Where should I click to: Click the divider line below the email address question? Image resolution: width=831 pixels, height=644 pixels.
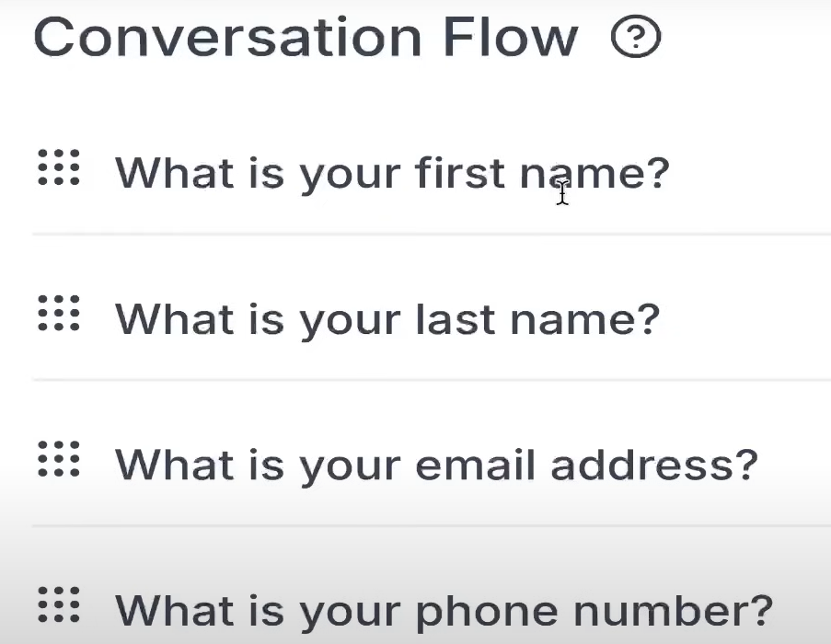431,525
